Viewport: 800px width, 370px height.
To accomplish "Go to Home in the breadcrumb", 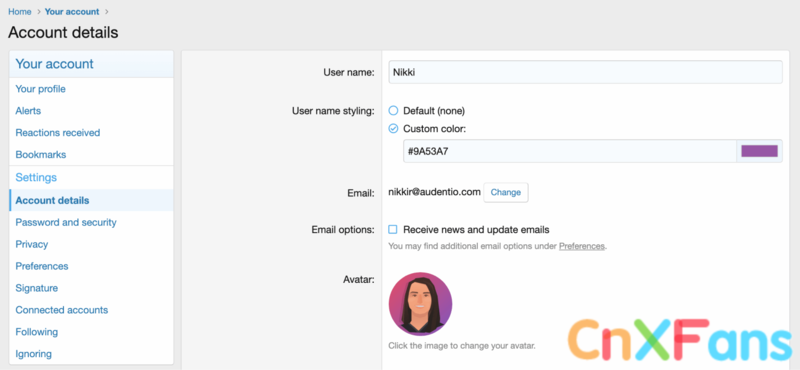I will pyautogui.click(x=19, y=11).
